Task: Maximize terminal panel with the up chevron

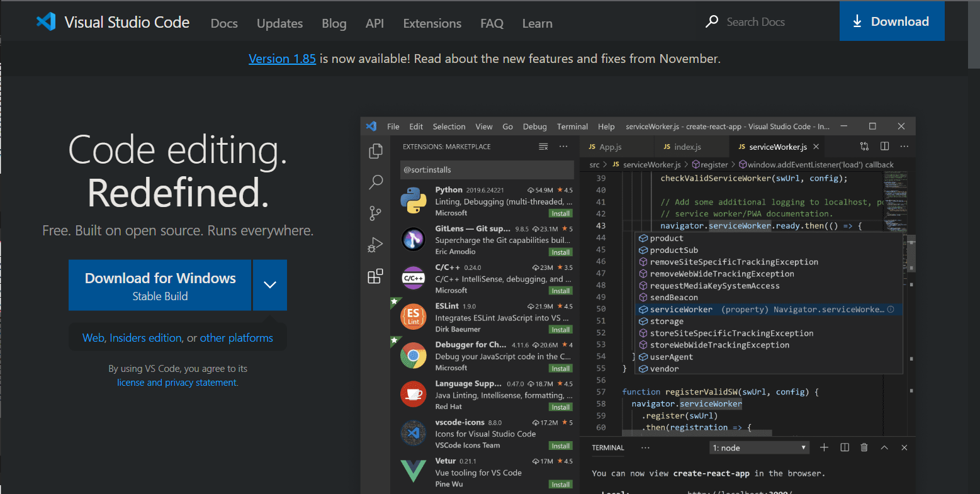Action: pos(884,447)
